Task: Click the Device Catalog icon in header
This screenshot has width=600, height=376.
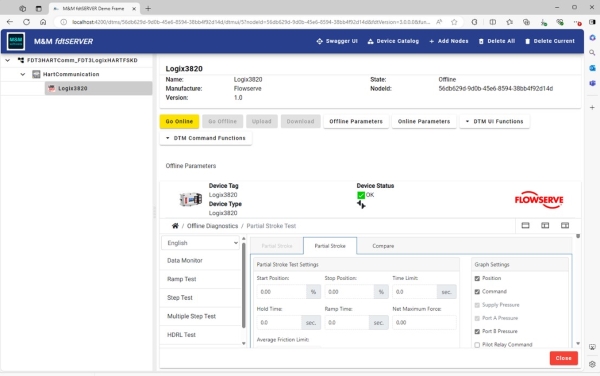Action: (370, 41)
